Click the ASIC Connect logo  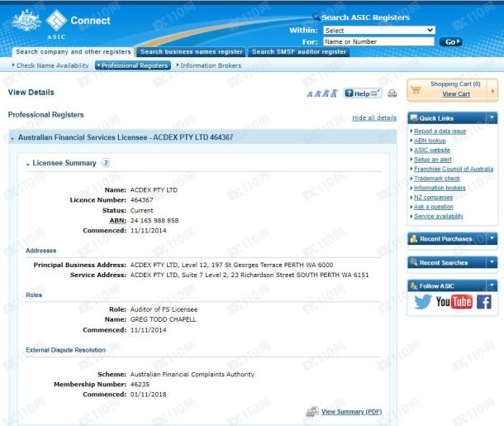coord(78,24)
